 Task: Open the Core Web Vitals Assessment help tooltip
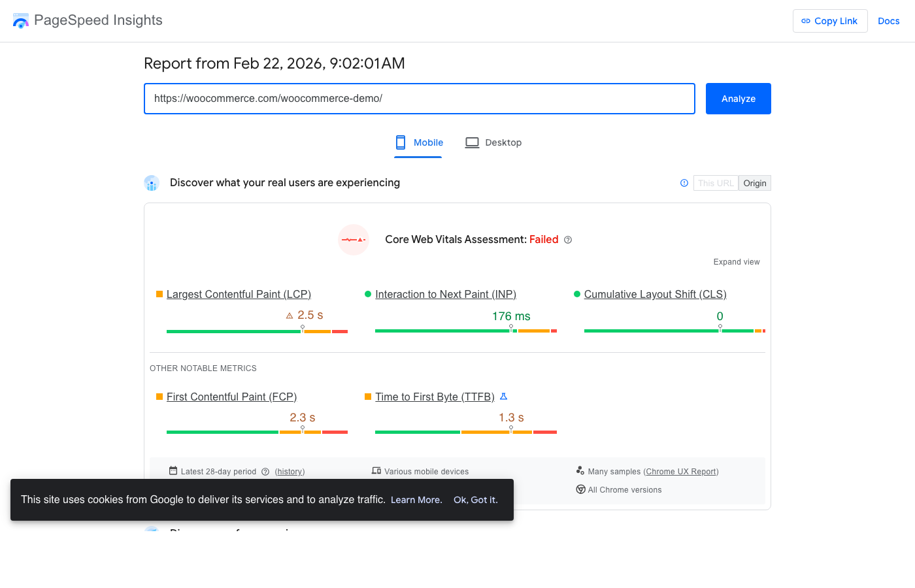(x=568, y=239)
